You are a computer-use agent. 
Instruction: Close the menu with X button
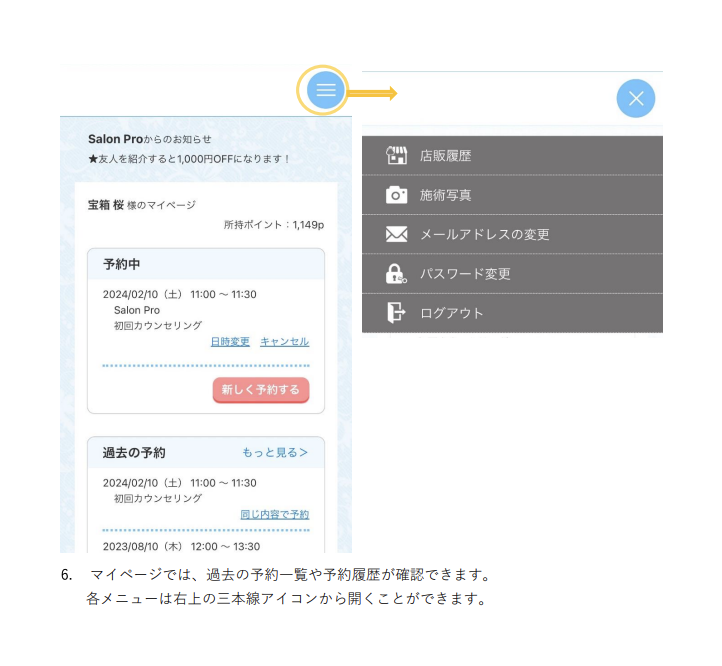pos(636,99)
